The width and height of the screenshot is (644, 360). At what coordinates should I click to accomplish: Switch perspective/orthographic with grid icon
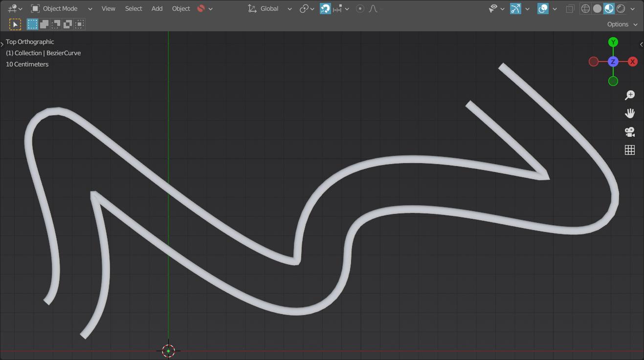click(630, 150)
